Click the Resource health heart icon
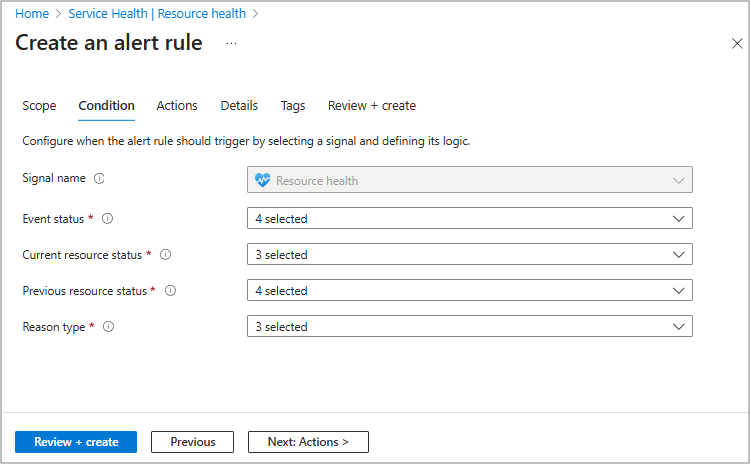Image resolution: width=751 pixels, height=464 pixels. 263,181
